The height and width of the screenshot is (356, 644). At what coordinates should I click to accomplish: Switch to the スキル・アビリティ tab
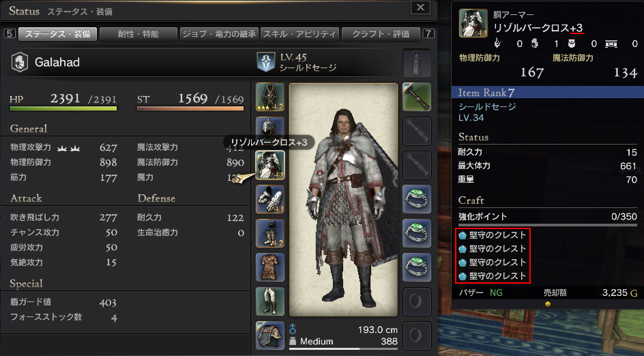[x=299, y=34]
